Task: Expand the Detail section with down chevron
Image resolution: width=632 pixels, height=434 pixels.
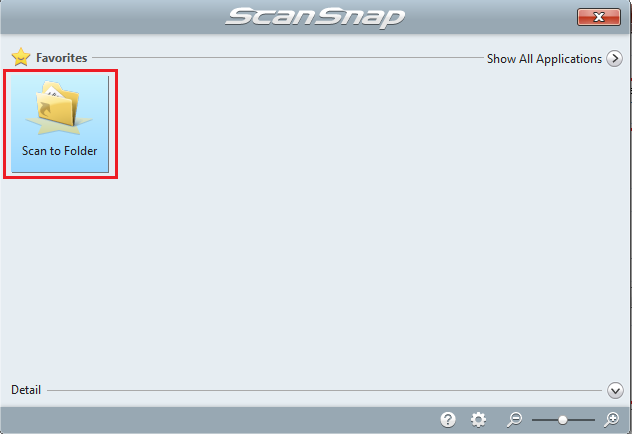Action: click(615, 390)
